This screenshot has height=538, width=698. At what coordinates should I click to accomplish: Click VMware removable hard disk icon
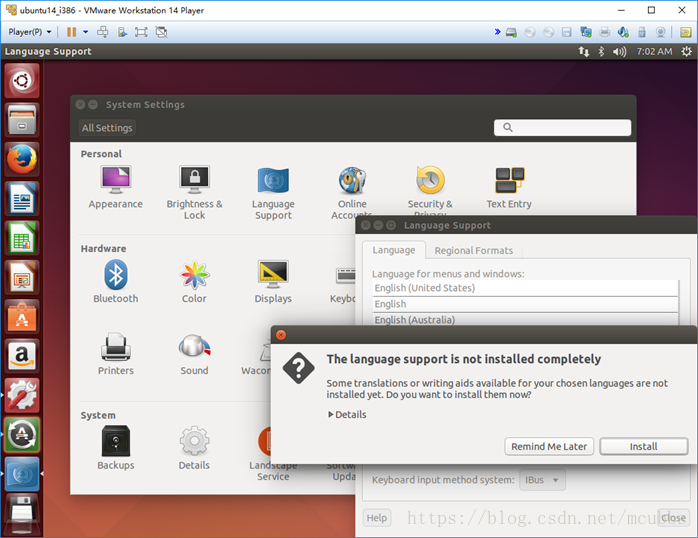[511, 32]
